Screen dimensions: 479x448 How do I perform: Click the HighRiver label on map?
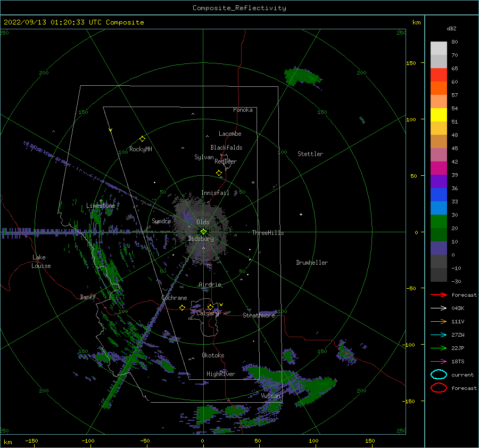(221, 374)
